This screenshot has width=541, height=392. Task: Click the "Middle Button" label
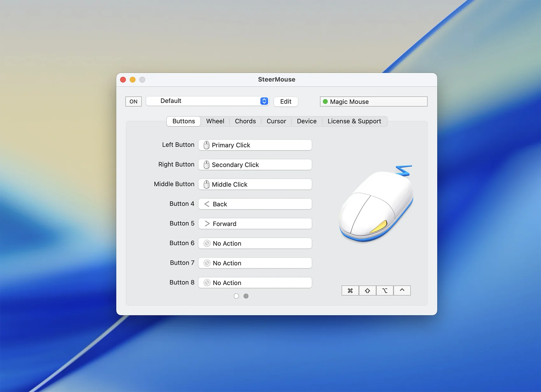174,184
